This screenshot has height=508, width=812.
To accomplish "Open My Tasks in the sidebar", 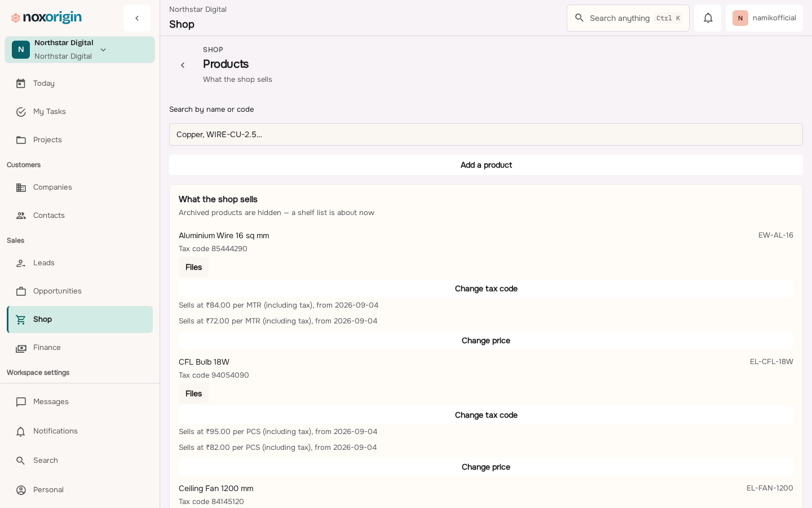I will 80,112.
